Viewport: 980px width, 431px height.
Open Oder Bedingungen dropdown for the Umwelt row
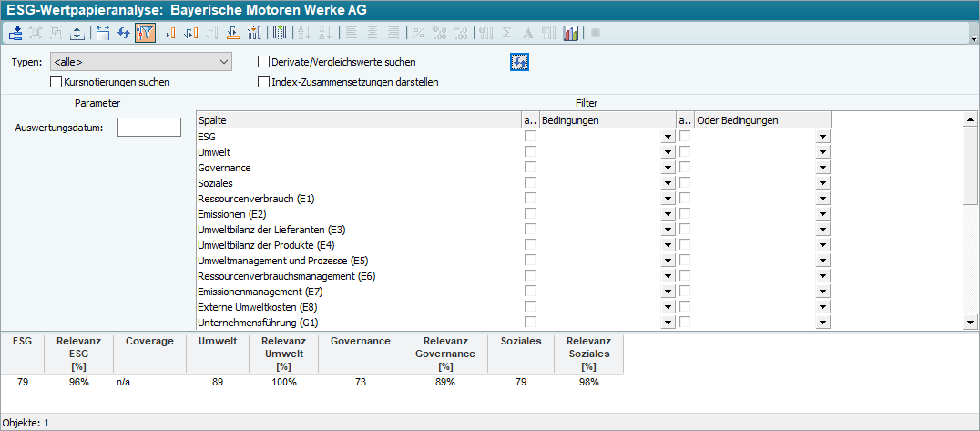pos(822,152)
